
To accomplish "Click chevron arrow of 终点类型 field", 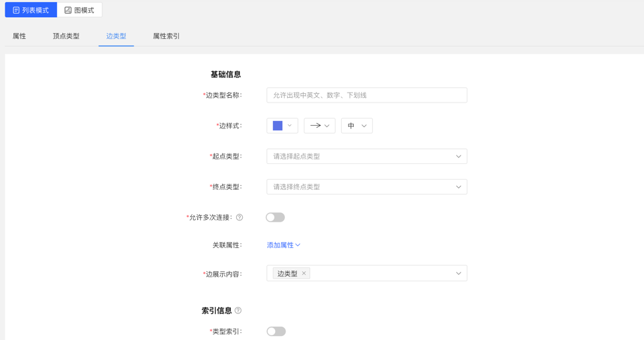I will click(x=458, y=187).
